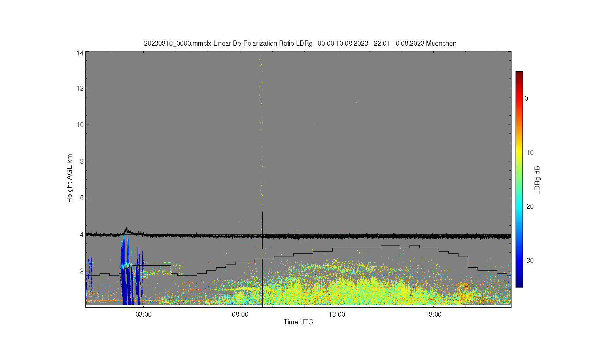Click the 6 km height tick label
607x364 pixels.
coord(82,198)
